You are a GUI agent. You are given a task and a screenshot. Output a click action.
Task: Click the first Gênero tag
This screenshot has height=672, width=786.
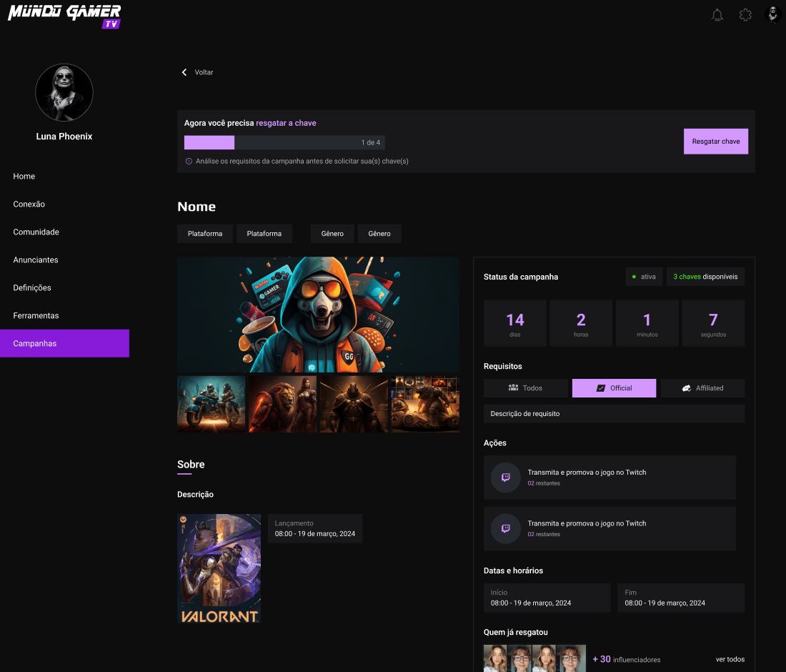(332, 234)
